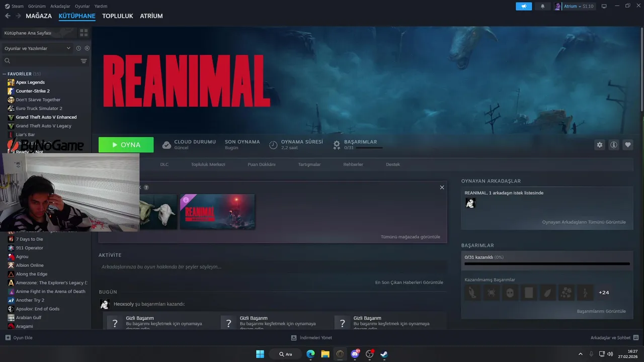Click Oynayan Arkadaşların Tümünü Görüntüle

pyautogui.click(x=584, y=222)
